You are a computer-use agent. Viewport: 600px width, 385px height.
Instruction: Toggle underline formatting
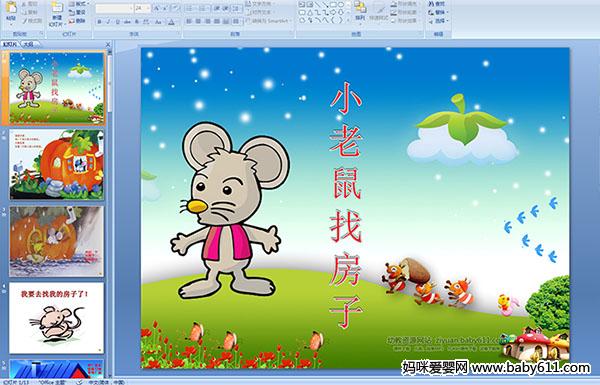coord(117,22)
